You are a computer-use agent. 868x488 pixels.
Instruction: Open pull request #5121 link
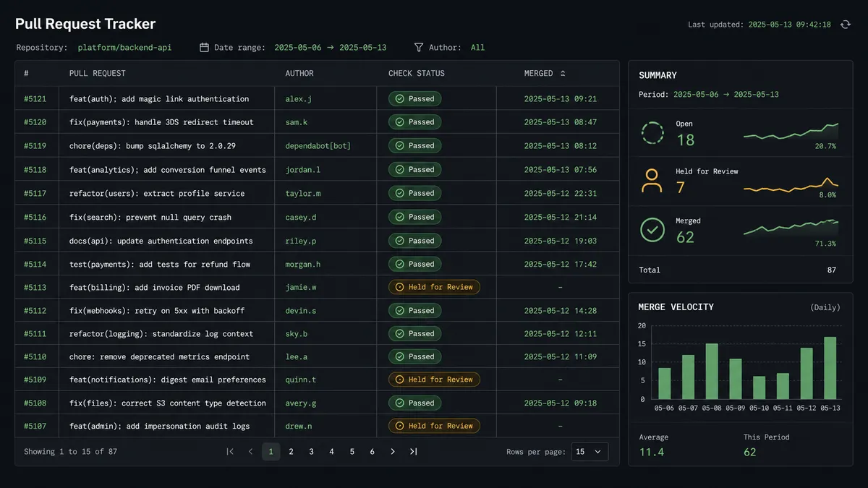point(35,99)
